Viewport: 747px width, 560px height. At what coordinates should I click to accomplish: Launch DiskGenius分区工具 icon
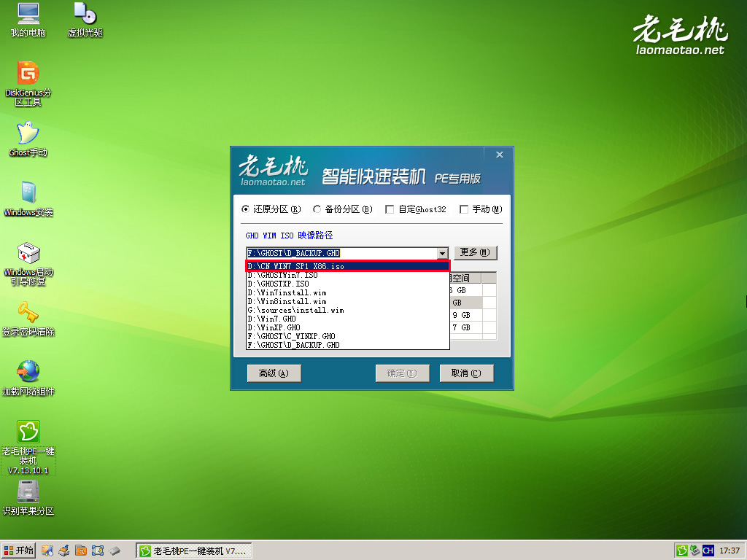pyautogui.click(x=28, y=83)
